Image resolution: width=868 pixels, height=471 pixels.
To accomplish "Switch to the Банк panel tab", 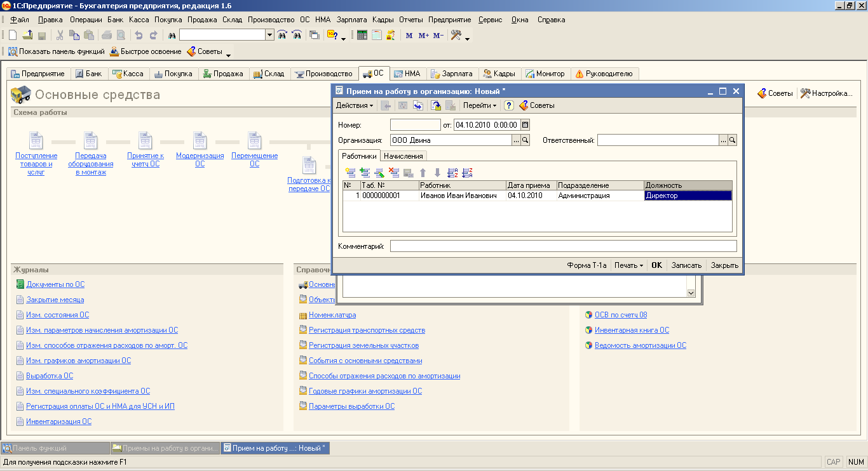I will pyautogui.click(x=89, y=74).
